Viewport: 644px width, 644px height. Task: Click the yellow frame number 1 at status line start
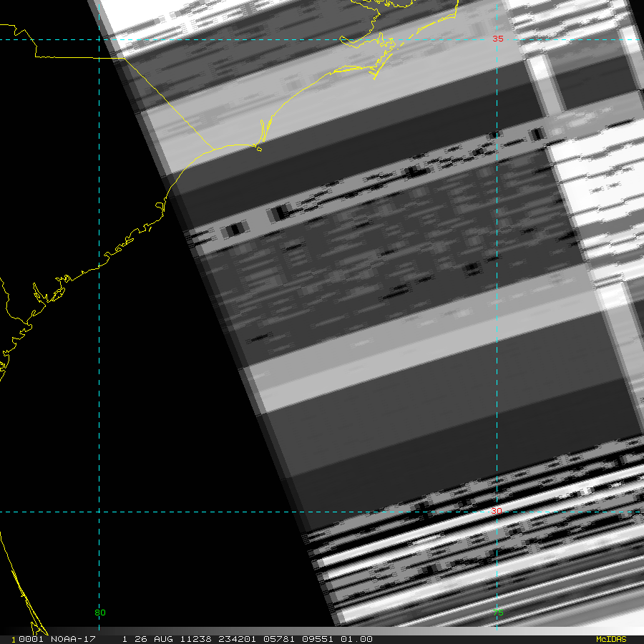click(x=13, y=640)
